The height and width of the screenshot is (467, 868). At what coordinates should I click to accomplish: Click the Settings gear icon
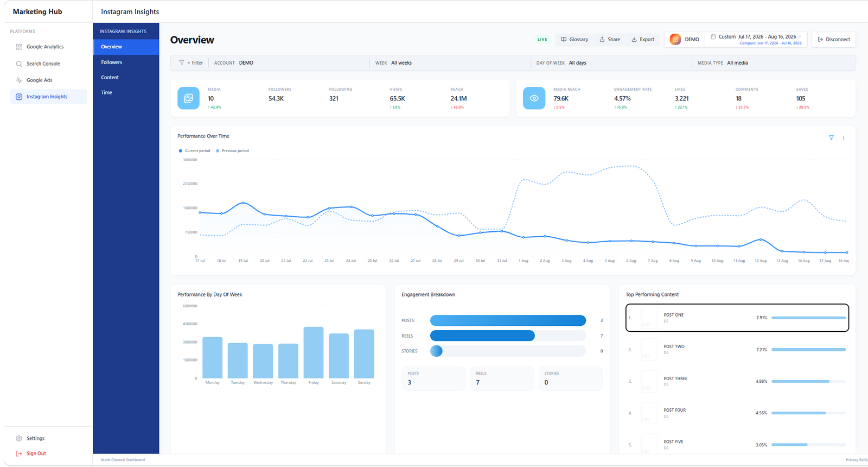tap(19, 438)
